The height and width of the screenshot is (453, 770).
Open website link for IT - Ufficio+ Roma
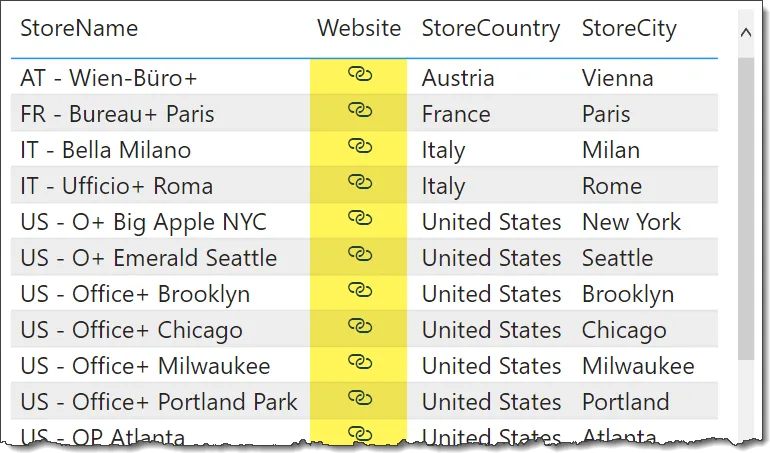pyautogui.click(x=359, y=182)
